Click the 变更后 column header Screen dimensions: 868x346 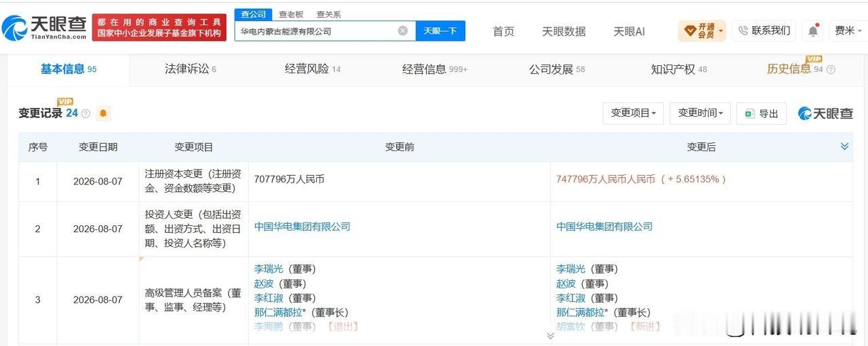(x=701, y=147)
